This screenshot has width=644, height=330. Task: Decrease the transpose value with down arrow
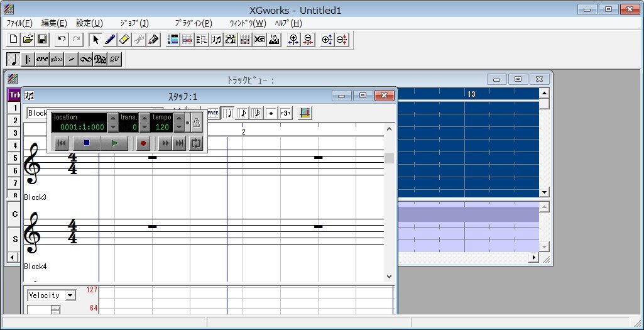(145, 127)
